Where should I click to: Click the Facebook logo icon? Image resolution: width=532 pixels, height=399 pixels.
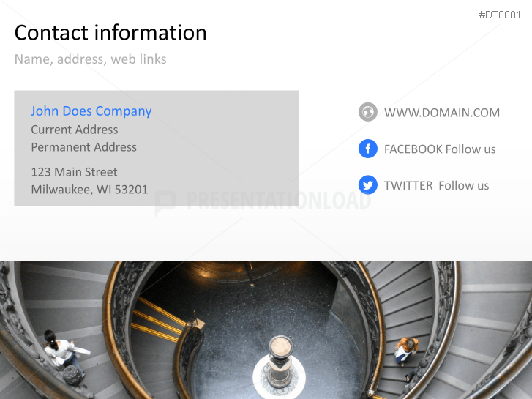click(x=368, y=149)
